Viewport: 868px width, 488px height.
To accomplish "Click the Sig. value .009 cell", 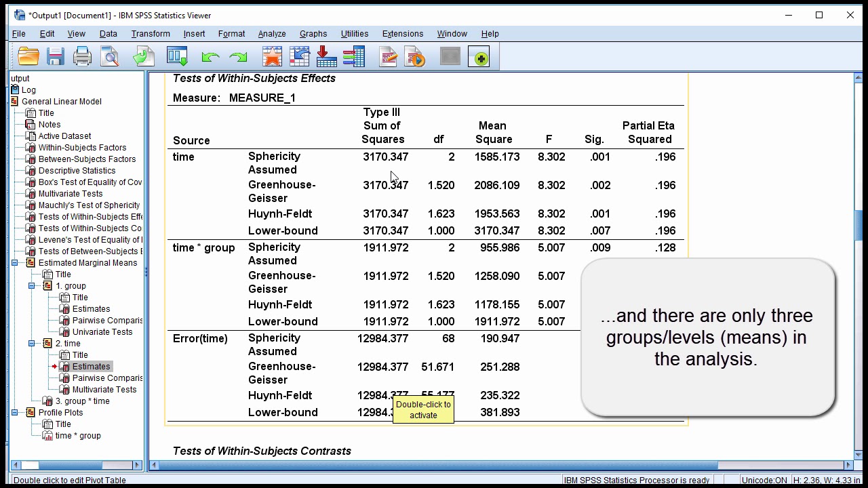I will click(599, 247).
